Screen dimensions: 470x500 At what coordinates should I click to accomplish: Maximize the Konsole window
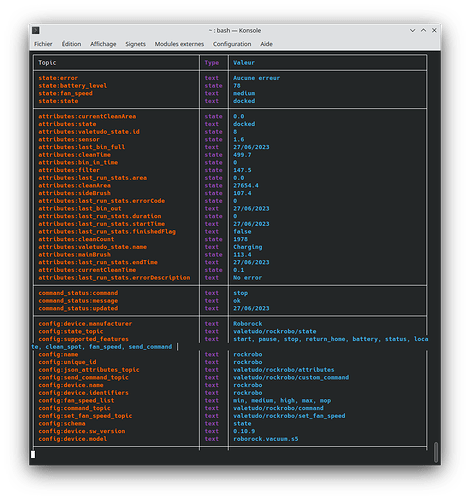click(423, 30)
